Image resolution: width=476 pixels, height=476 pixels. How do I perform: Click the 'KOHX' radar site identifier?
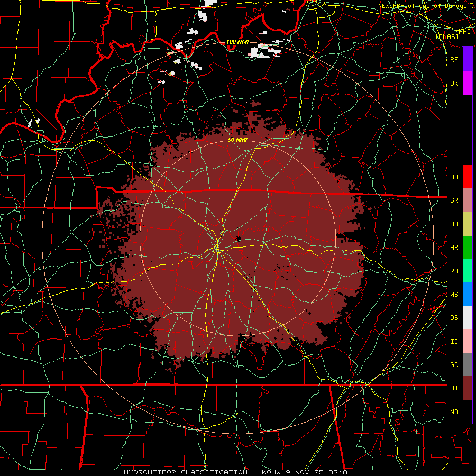tap(271, 472)
